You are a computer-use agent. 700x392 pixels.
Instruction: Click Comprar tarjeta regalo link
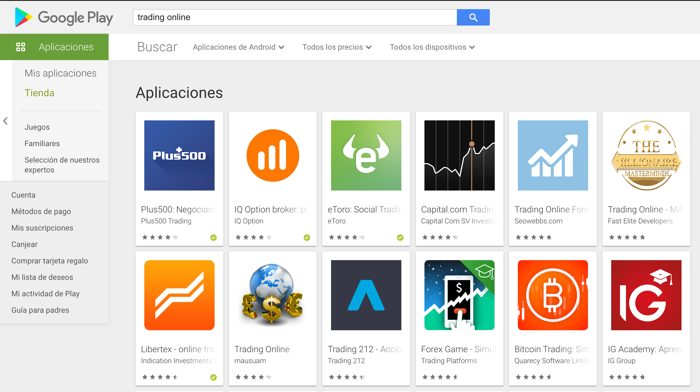(50, 261)
